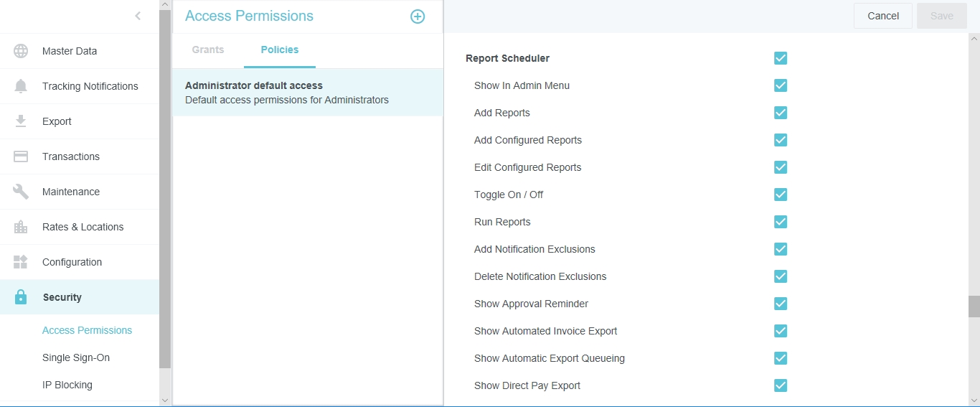Click the Configuration widgets icon

click(21, 262)
